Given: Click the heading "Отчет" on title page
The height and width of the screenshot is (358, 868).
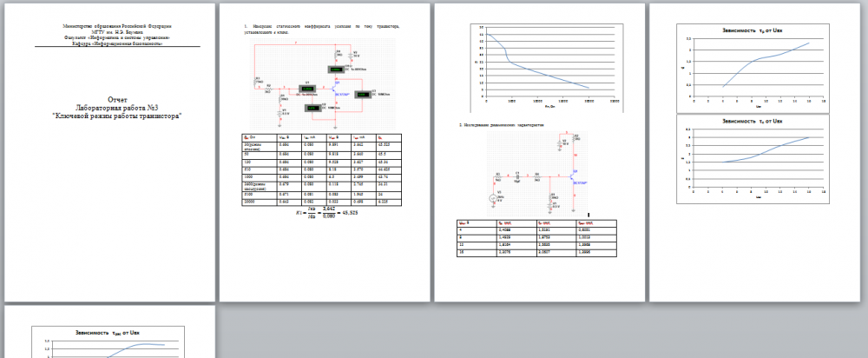Looking at the screenshot, I should click(x=118, y=99).
